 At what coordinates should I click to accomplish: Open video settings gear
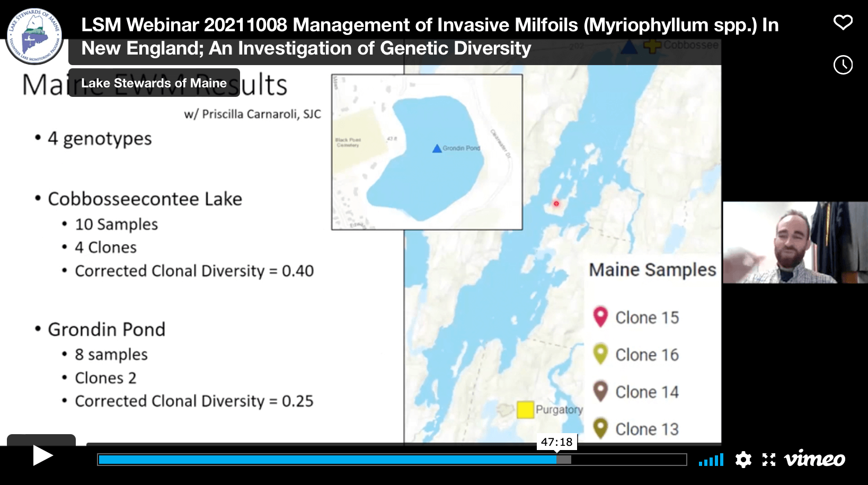coord(743,460)
